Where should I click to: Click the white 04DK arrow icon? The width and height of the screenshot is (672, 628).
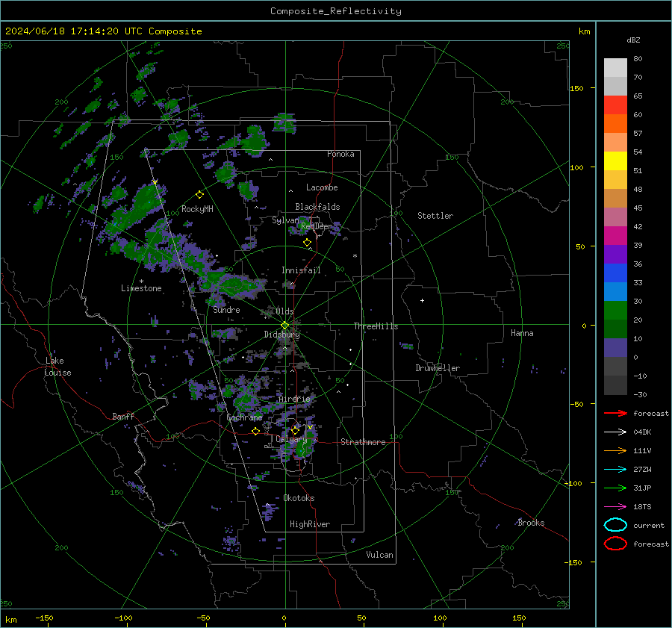tap(615, 432)
